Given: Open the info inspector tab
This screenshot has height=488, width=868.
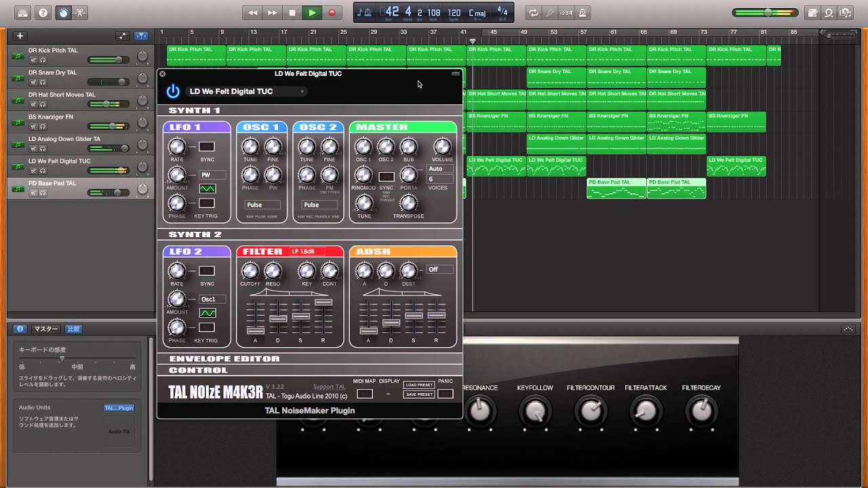Looking at the screenshot, I should coord(20,329).
